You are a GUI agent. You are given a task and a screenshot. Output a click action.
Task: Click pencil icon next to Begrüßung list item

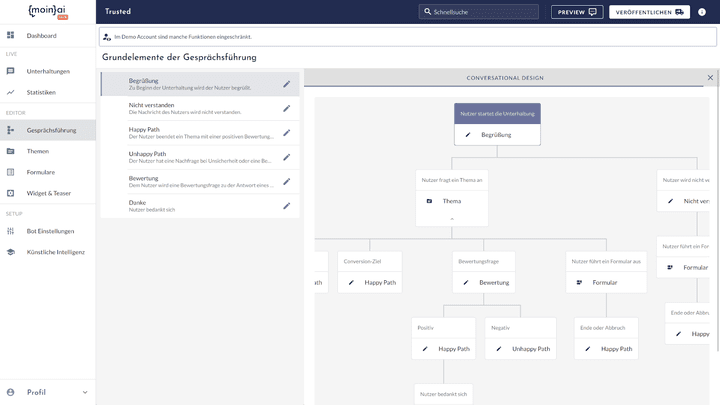coord(287,84)
